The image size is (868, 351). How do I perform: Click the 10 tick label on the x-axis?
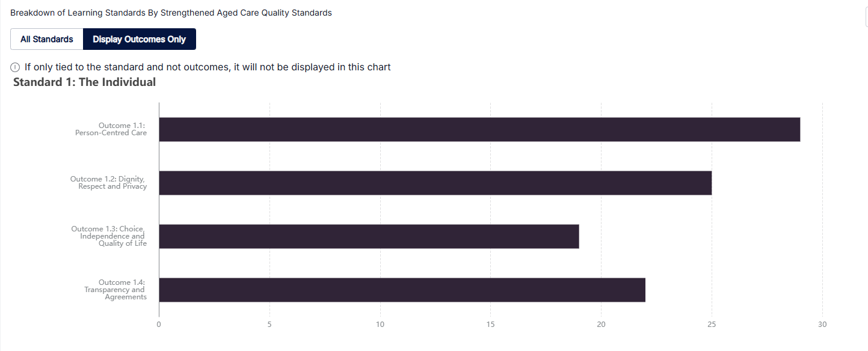[x=380, y=325]
